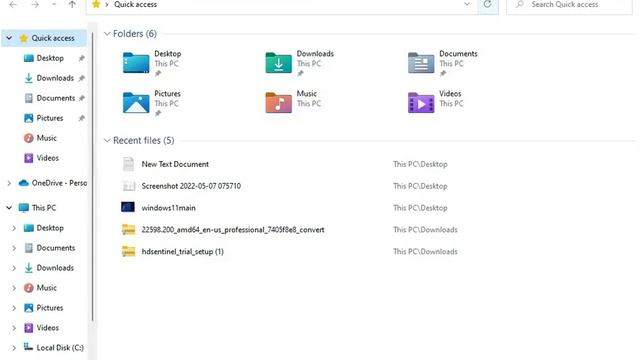
Task: Click Folders (6) header text
Action: pyautogui.click(x=135, y=33)
